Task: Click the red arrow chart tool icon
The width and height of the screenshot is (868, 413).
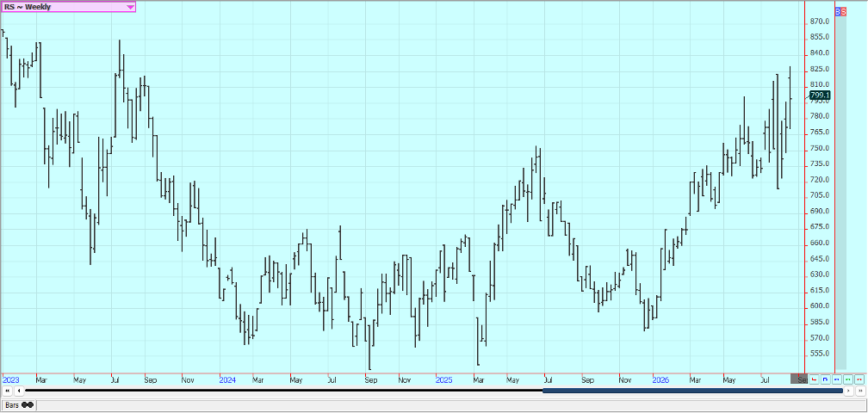Action: (814, 379)
